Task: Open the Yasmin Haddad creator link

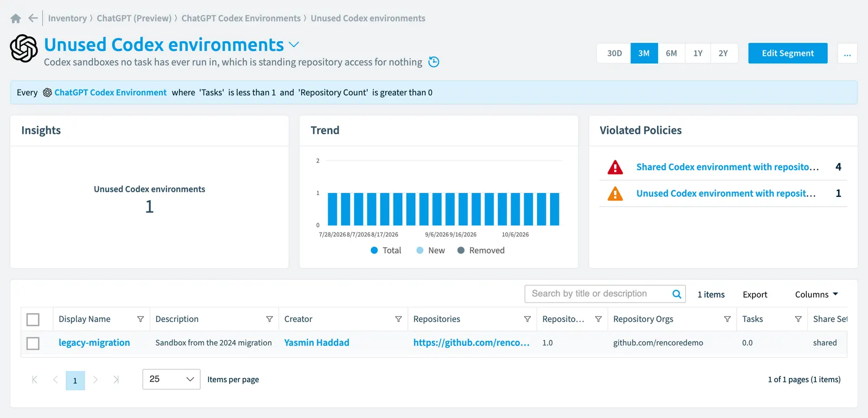Action: click(317, 343)
